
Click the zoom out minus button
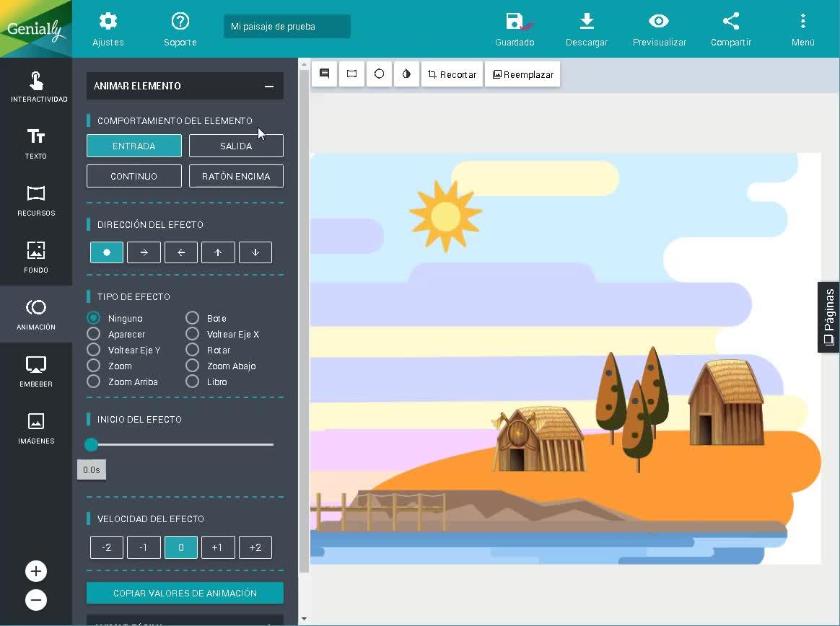coord(36,600)
